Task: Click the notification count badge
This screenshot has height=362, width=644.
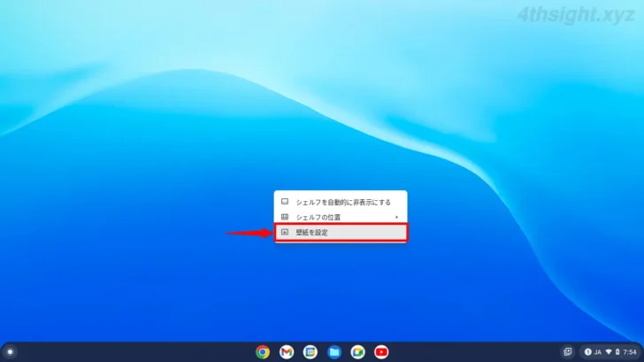Action: 587,352
